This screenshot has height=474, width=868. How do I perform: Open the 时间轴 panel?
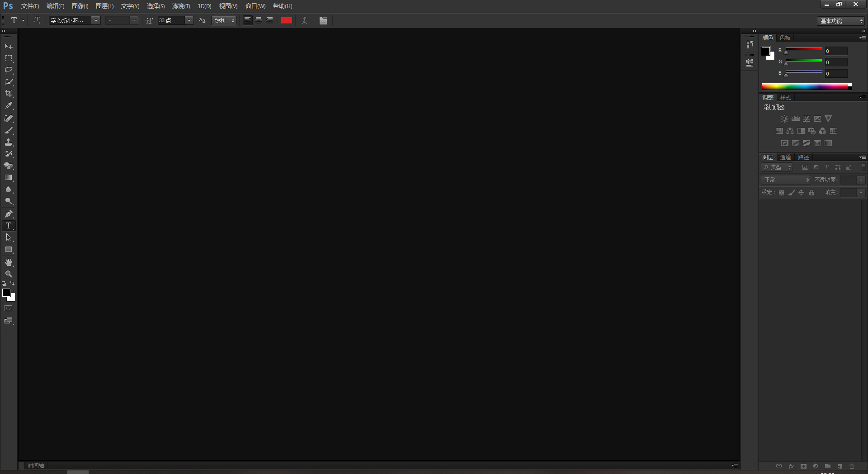coord(36,465)
